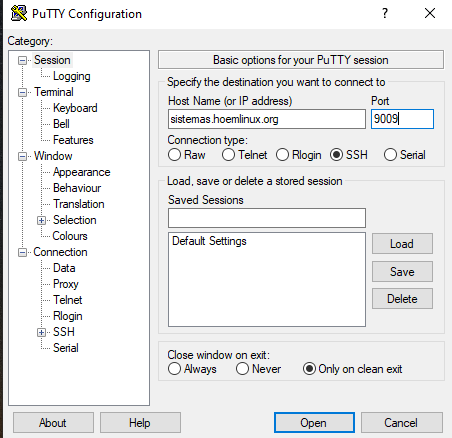Open the Proxy settings page
The image size is (452, 438).
[66, 284]
